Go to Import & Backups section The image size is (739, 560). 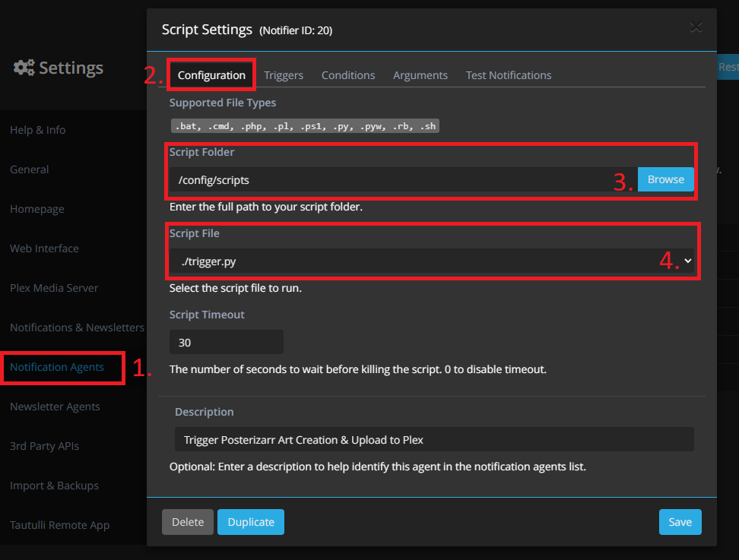pos(54,486)
